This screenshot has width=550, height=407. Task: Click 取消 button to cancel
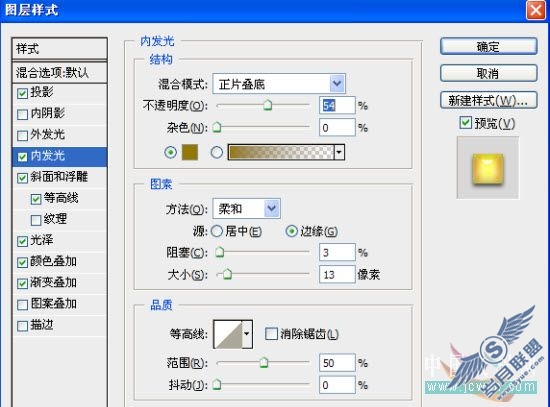pos(489,73)
